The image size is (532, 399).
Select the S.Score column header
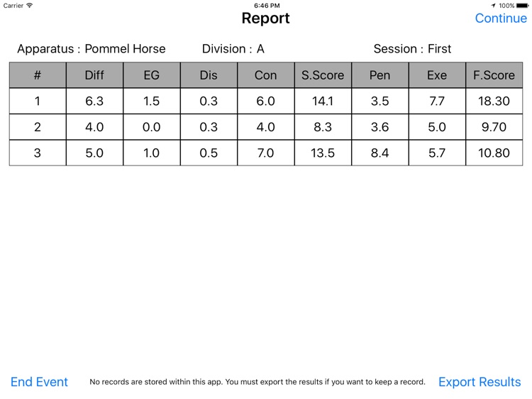[x=323, y=75]
